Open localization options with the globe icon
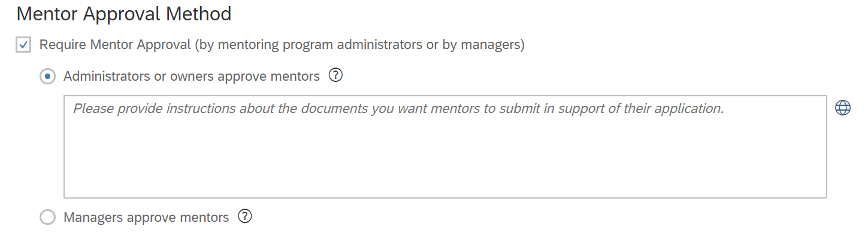 tap(843, 108)
